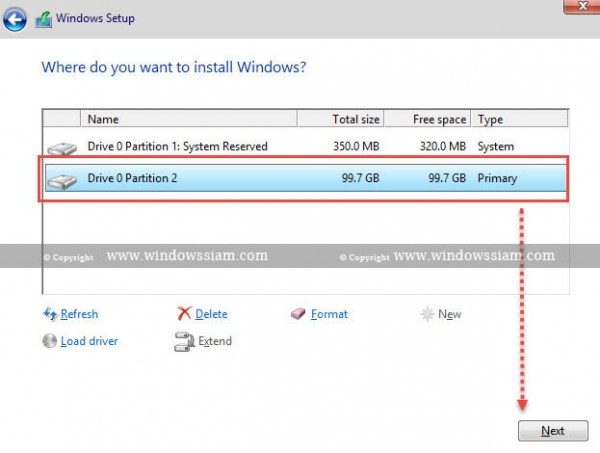Click the New partition star icon
The height and width of the screenshot is (453, 600).
click(427, 314)
